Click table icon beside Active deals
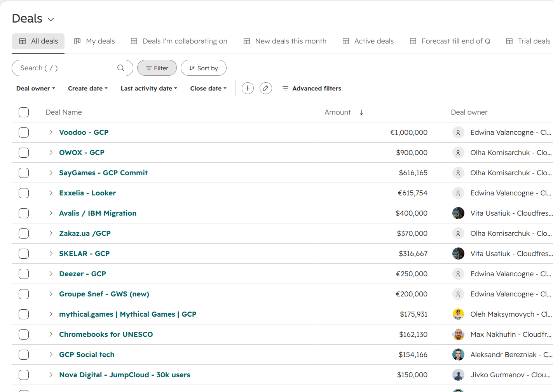This screenshot has width=553, height=392. (346, 41)
